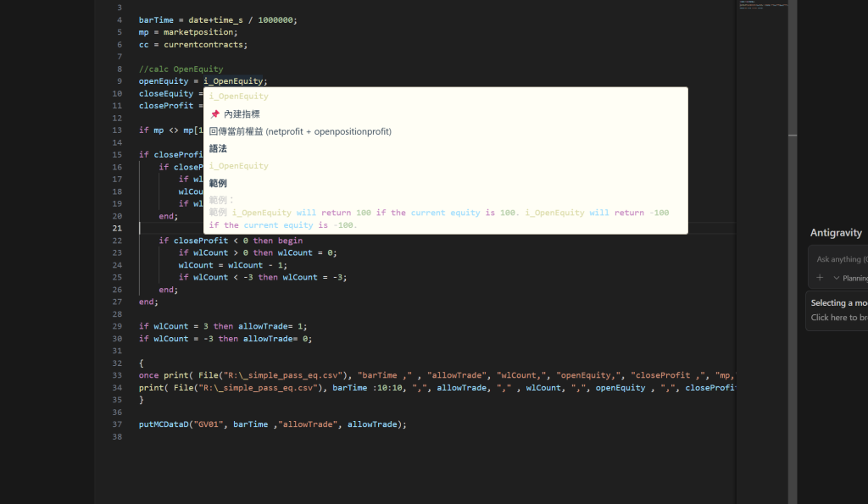Click the 內建指標 label in tooltip
This screenshot has width=868, height=504.
tap(242, 114)
